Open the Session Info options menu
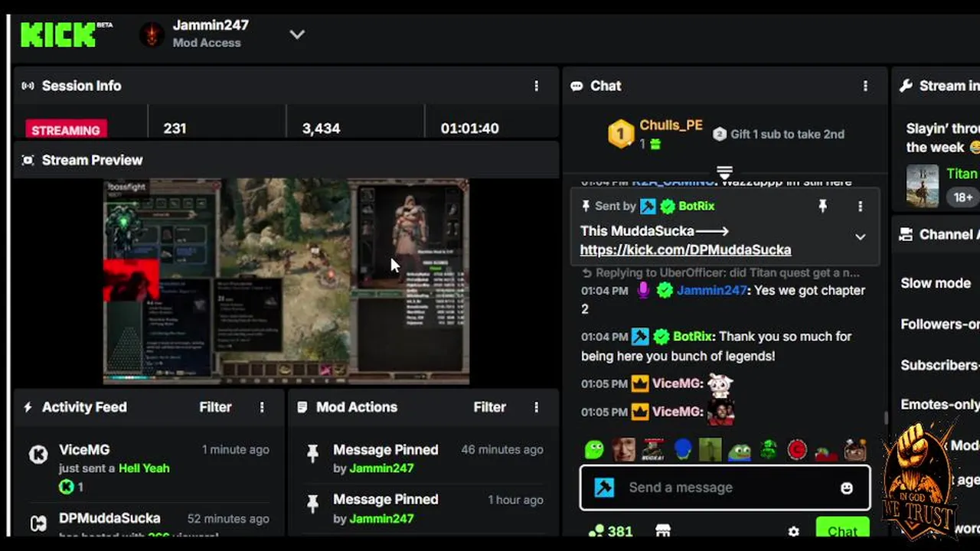This screenshot has width=980, height=551. pos(536,86)
